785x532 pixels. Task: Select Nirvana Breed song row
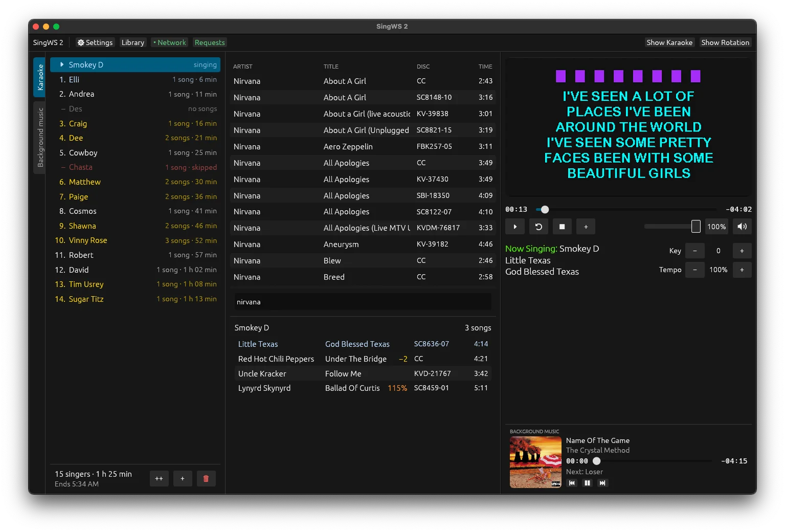click(363, 277)
